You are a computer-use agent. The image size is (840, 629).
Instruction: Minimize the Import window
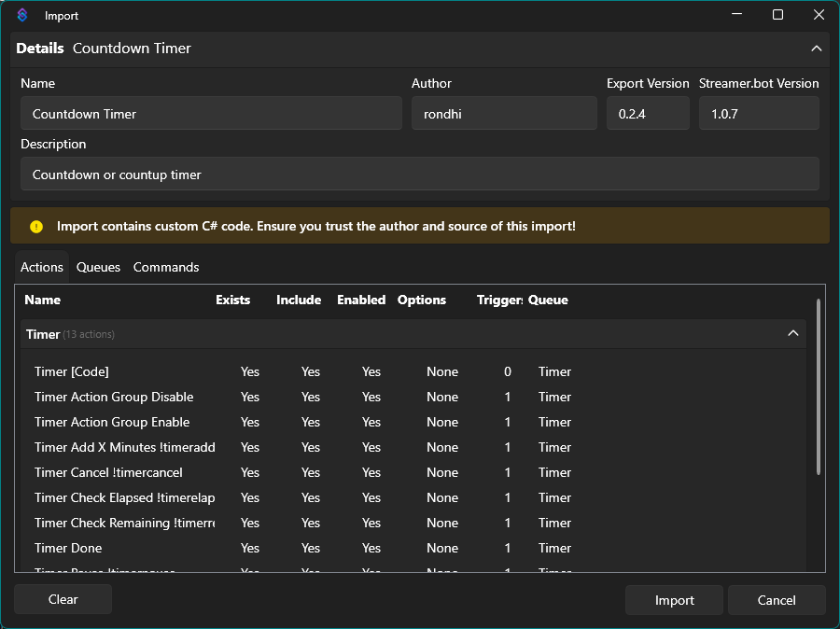click(737, 15)
